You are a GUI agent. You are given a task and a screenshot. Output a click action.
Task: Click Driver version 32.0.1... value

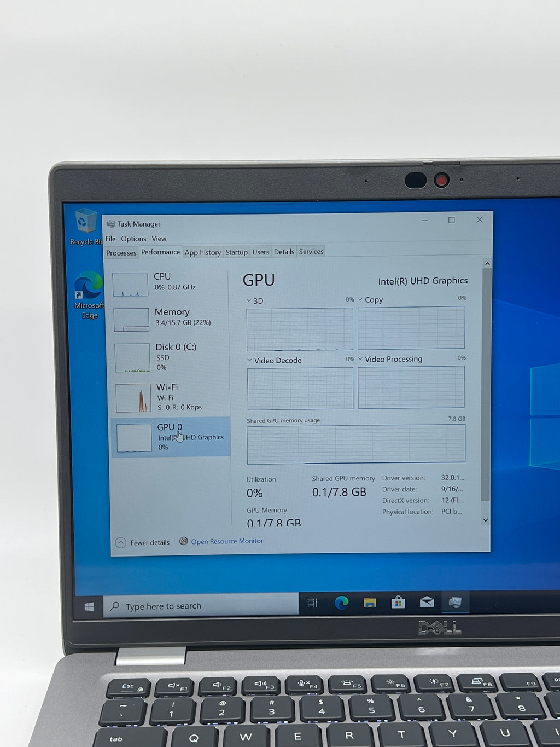[453, 478]
